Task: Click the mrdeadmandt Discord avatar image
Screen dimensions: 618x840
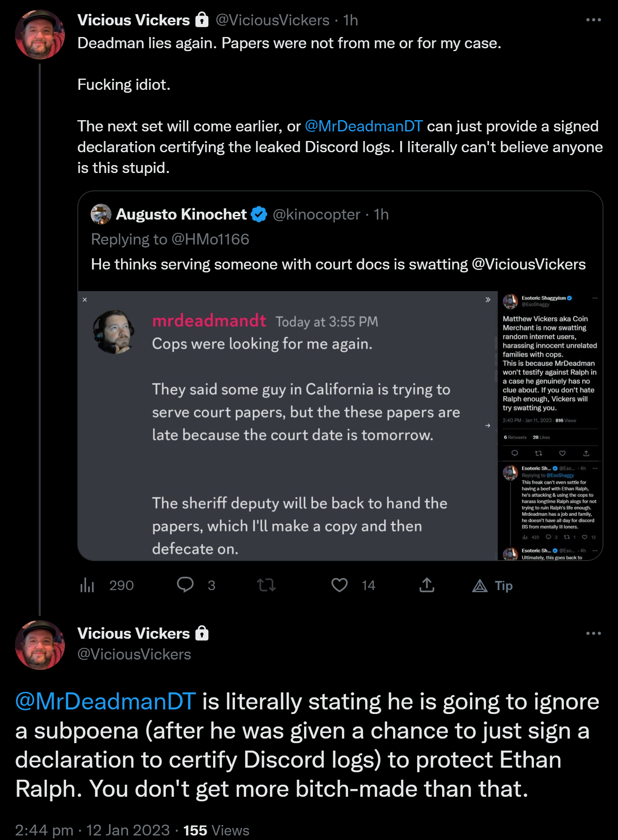Action: click(x=114, y=331)
